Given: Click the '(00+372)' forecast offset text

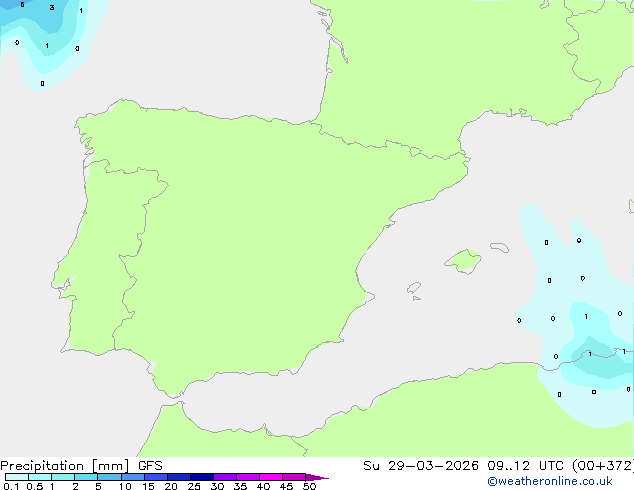Looking at the screenshot, I should pos(603,466).
